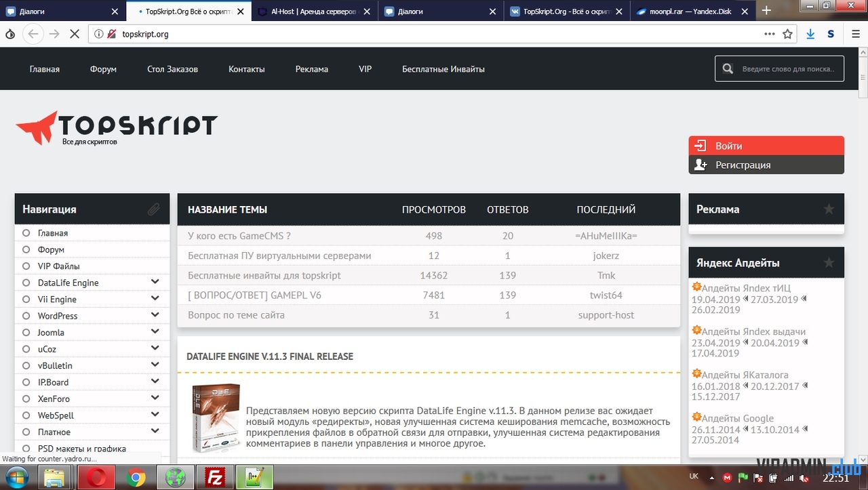Expand vBulletin navigation submenu
Viewport: 868px width, 490px height.
[155, 365]
